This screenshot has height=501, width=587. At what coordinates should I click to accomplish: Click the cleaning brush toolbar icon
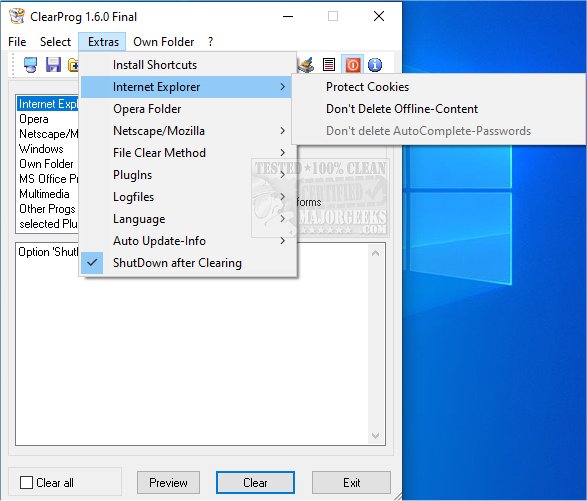click(x=306, y=65)
